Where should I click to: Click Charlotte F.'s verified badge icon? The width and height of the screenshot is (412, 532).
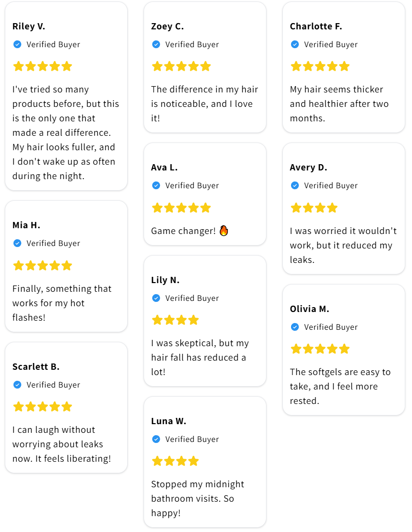(x=295, y=44)
